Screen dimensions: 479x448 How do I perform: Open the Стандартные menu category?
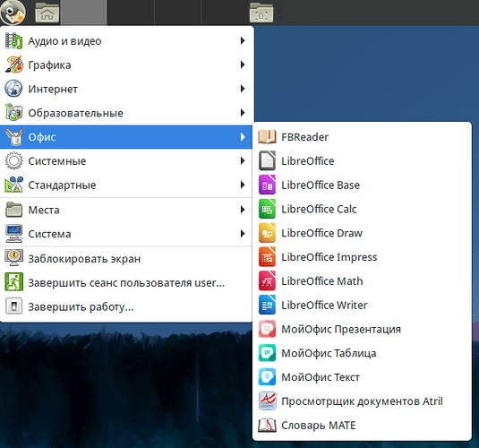(x=126, y=185)
